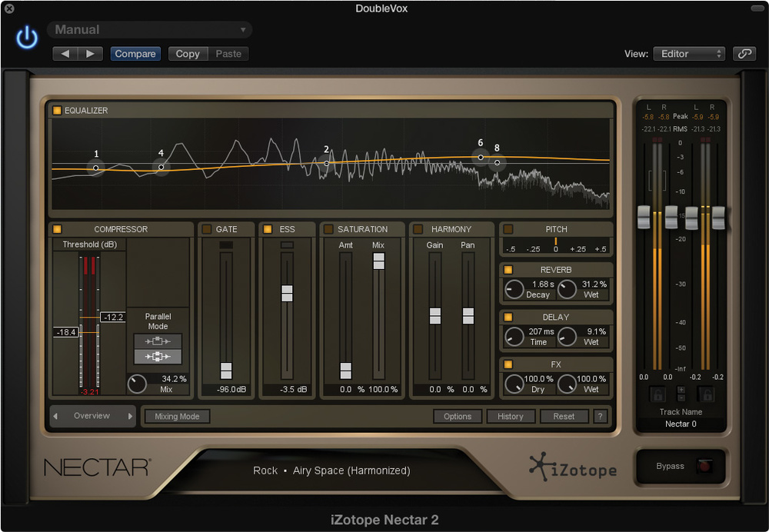Open the Delay module header

[x=556, y=318]
